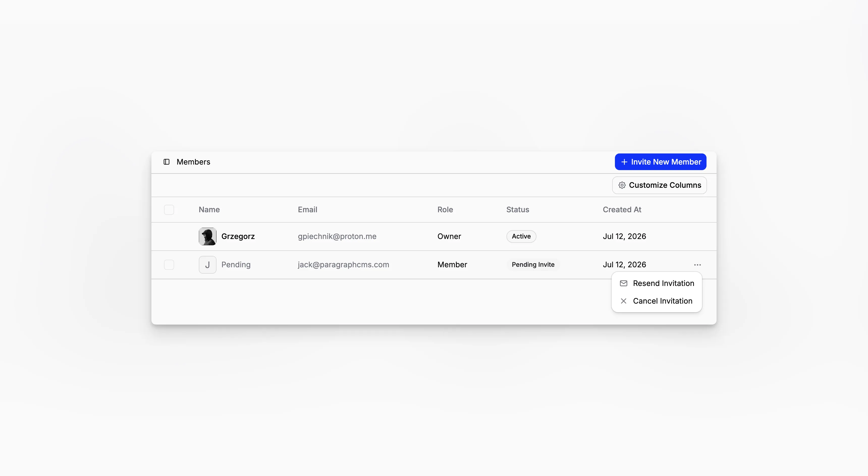The width and height of the screenshot is (868, 476).
Task: Click the Member role cell
Action: tap(452, 265)
